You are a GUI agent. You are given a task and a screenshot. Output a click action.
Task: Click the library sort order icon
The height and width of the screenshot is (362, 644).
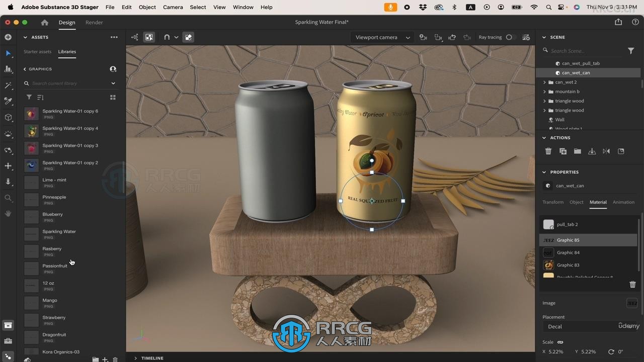(40, 98)
